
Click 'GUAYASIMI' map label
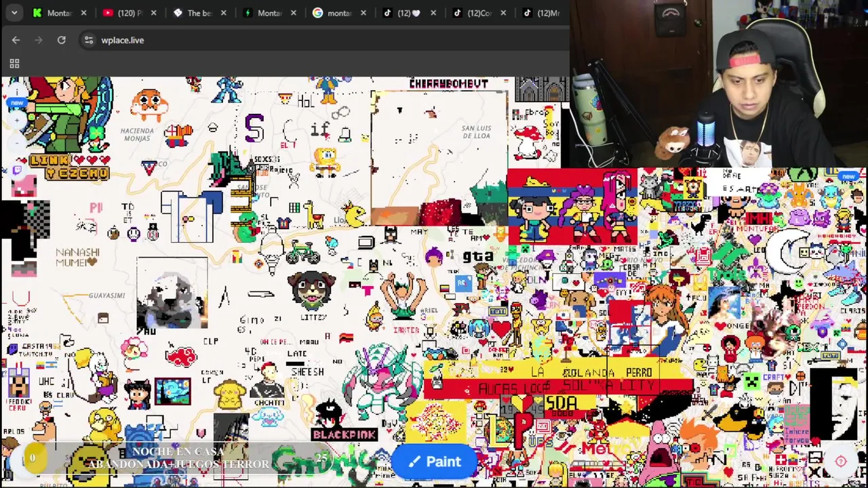[106, 296]
